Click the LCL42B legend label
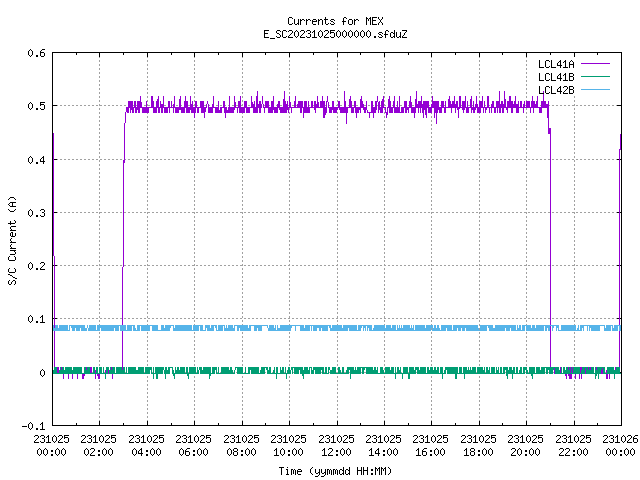The height and width of the screenshot is (480, 640). (x=556, y=90)
